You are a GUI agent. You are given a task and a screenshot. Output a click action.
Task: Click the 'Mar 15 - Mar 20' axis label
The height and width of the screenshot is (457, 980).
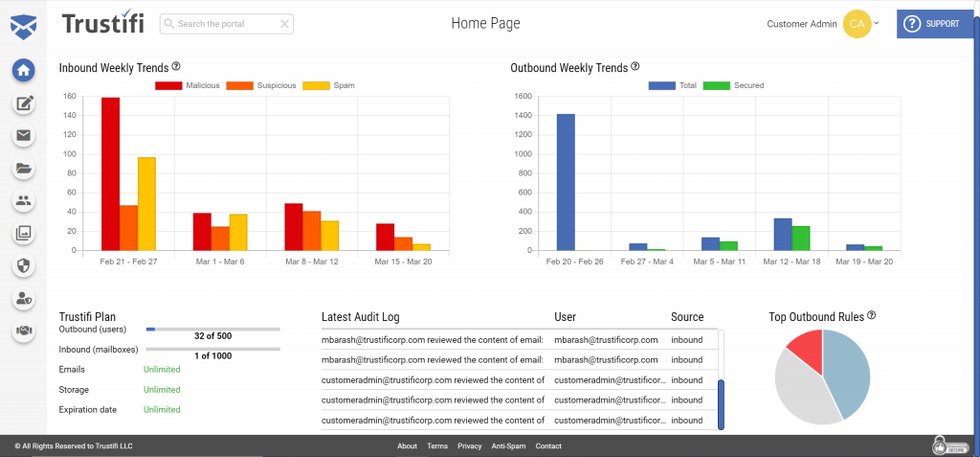point(403,262)
